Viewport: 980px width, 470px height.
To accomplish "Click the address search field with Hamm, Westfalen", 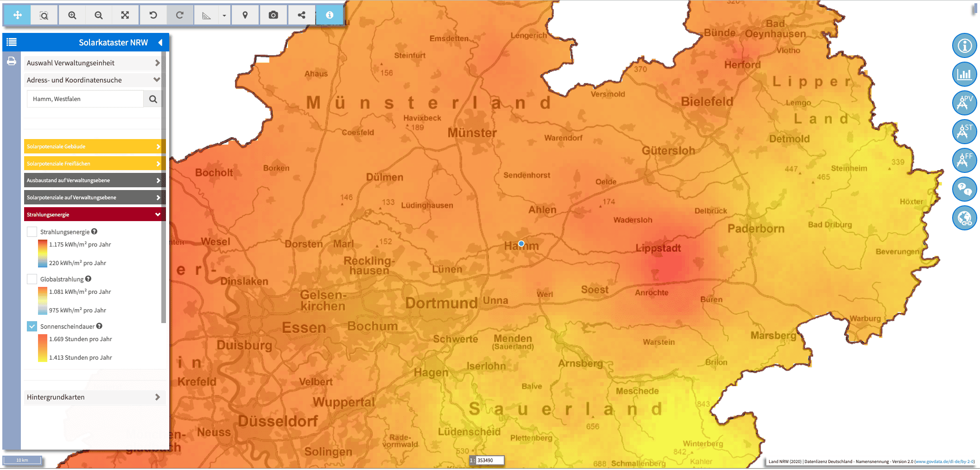I will click(86, 99).
